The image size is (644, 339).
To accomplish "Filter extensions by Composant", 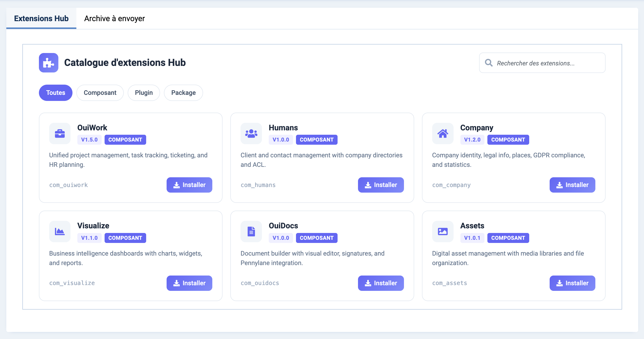I will tap(100, 93).
